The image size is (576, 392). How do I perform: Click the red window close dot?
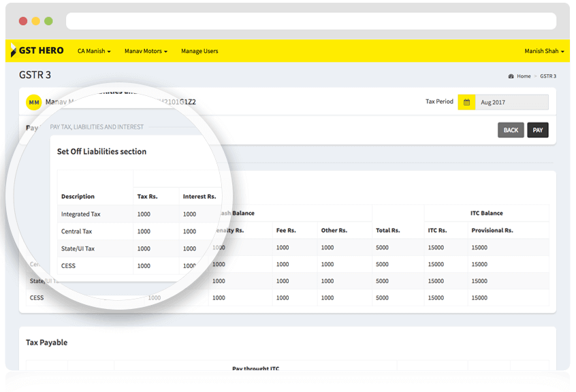23,21
